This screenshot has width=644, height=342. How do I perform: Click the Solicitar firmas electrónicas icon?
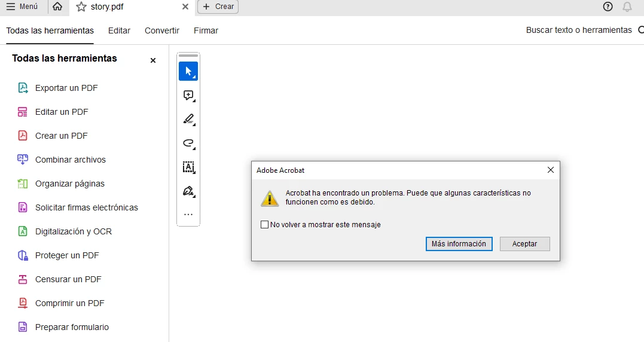[x=23, y=207]
